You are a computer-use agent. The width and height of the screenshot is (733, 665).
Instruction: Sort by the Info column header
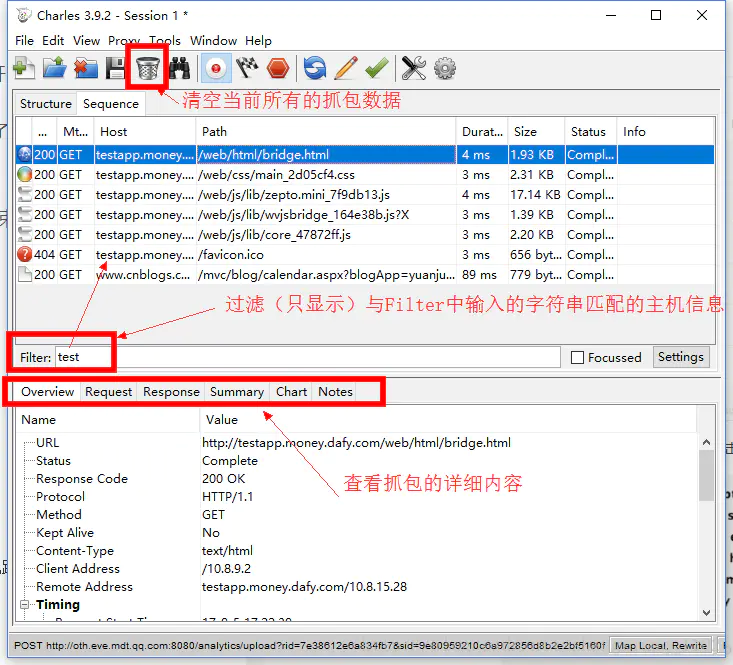click(x=666, y=132)
